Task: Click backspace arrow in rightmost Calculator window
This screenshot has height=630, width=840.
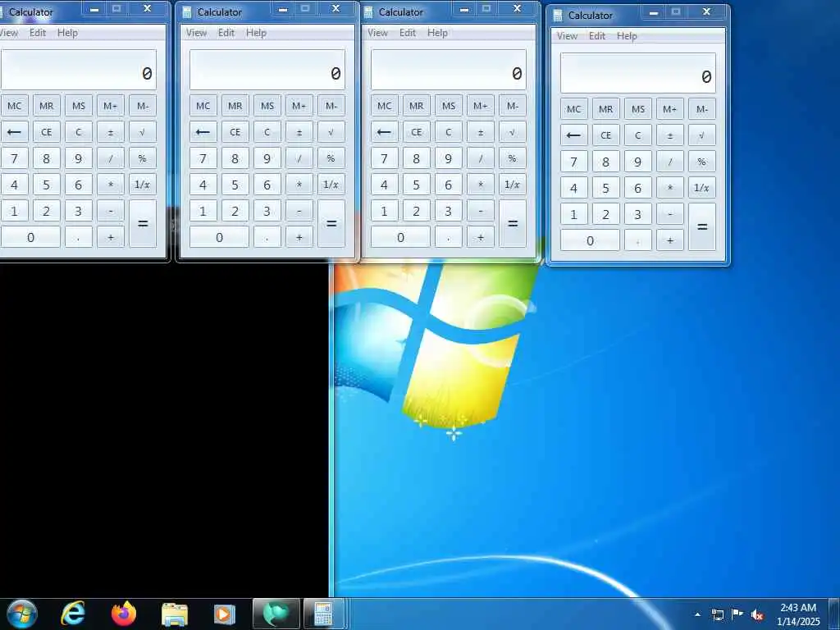Action: point(573,135)
